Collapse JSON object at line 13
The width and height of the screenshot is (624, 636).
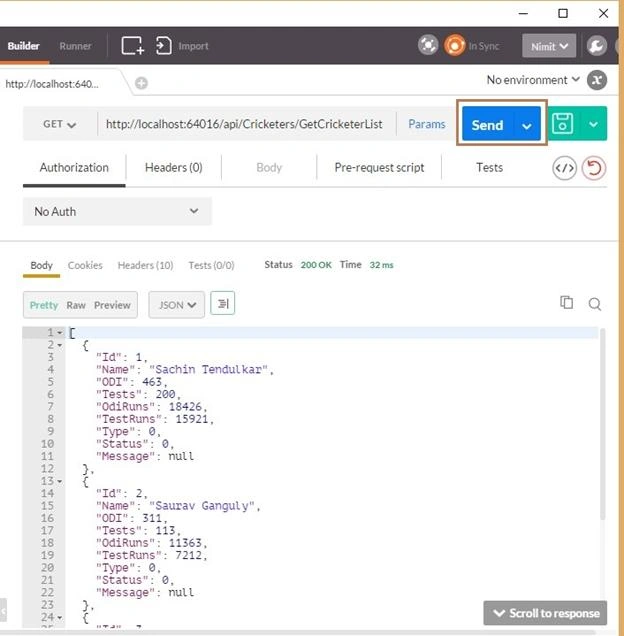pyautogui.click(x=60, y=482)
